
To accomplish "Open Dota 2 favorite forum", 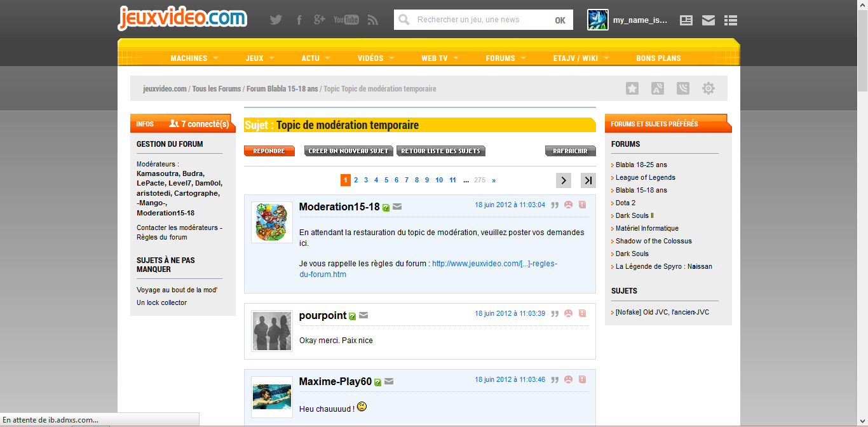I will (x=625, y=203).
